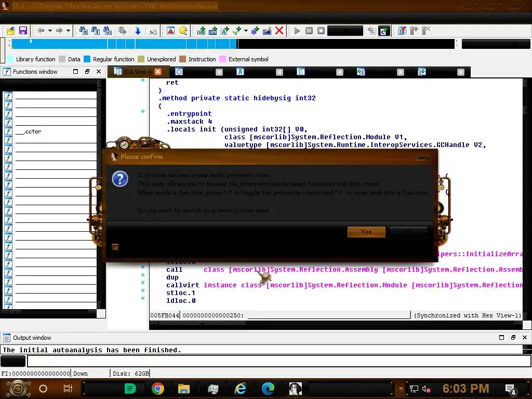Jump back with the left arrow
Screen dimensions: 532x399
tap(41, 31)
